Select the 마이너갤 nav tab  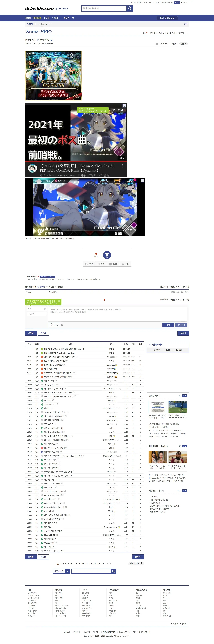click(37, 18)
